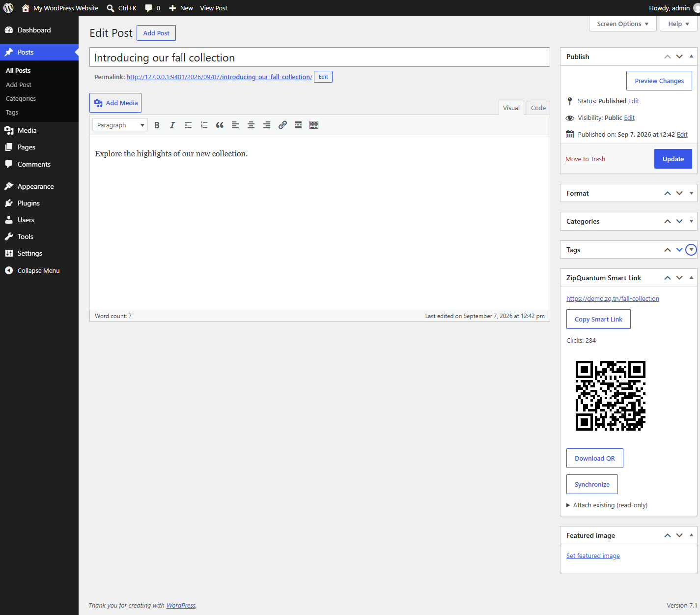
Task: Open the Ctrl+K search command palette
Action: (x=122, y=8)
